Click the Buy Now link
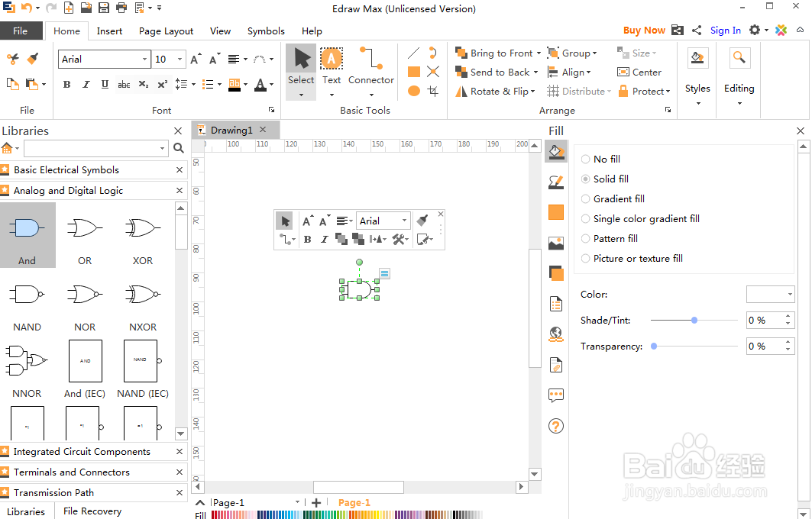 pyautogui.click(x=644, y=30)
